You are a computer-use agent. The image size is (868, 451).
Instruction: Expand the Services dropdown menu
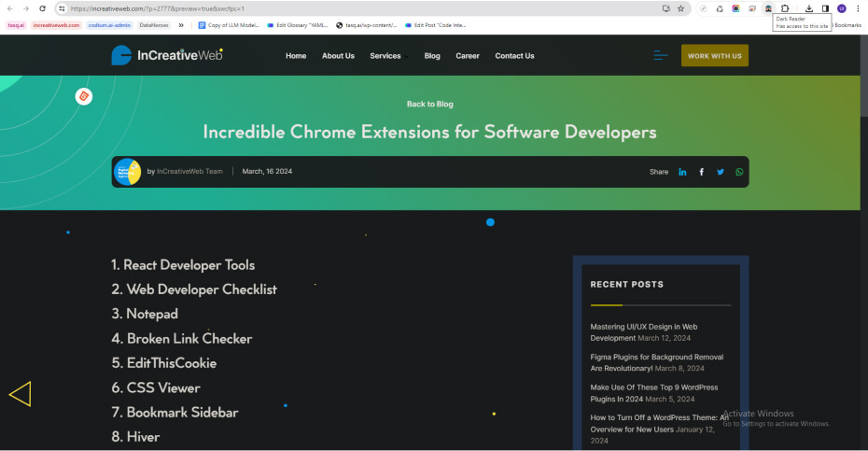click(385, 56)
